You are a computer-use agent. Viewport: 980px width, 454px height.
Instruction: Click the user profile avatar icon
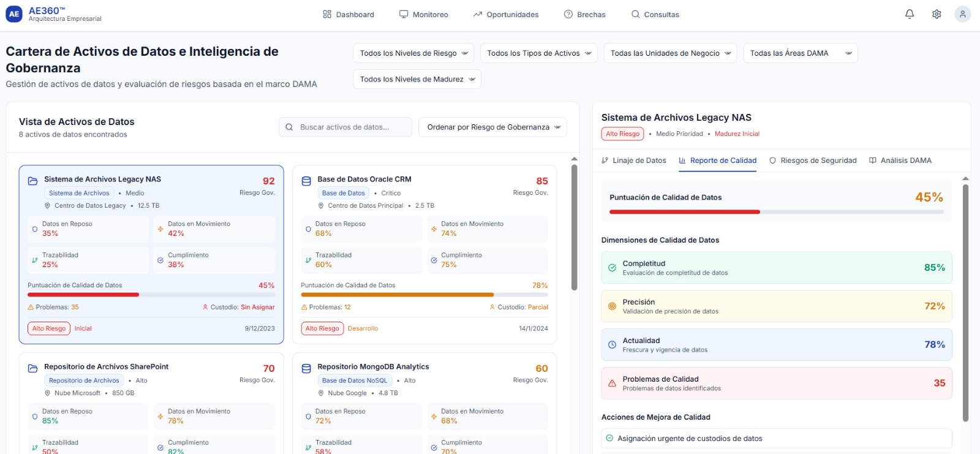[x=962, y=14]
